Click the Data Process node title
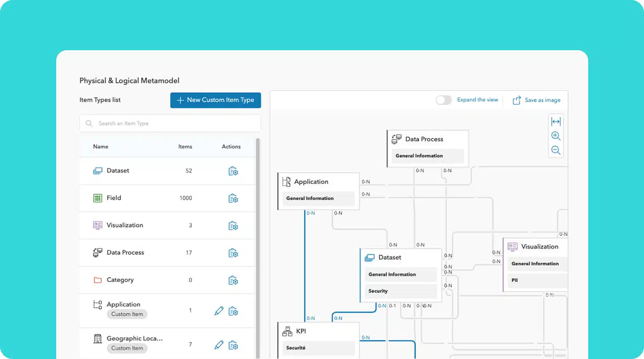 click(x=424, y=139)
